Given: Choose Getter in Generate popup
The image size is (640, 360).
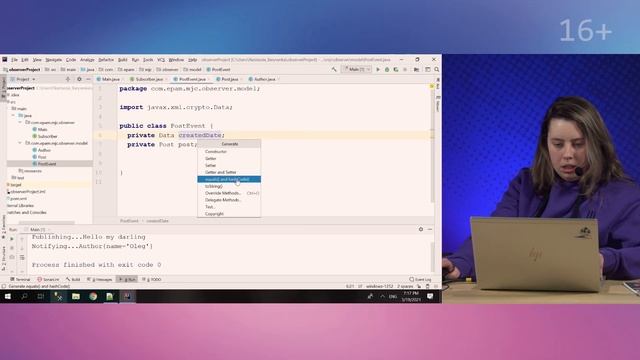Looking at the screenshot, I should 229,158.
